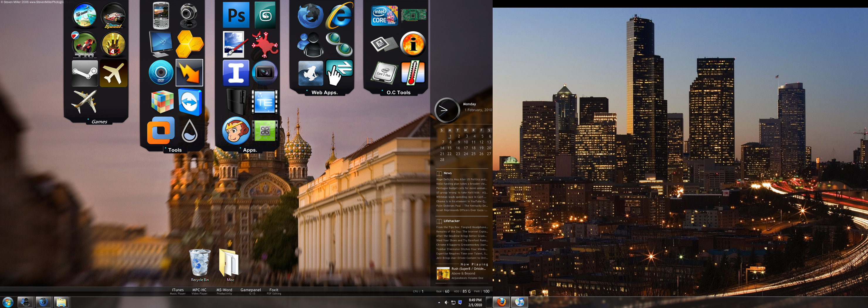
Task: Start TrackMania Nations from the Games dock
Action: point(84,45)
